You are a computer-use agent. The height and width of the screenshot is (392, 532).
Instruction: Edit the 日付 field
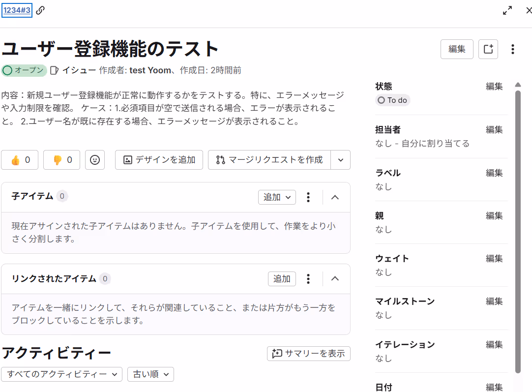[494, 387]
